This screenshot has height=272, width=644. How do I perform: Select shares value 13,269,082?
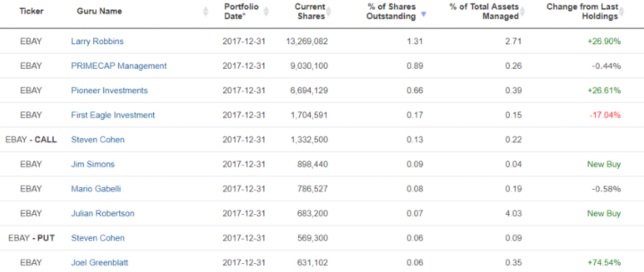tap(307, 41)
